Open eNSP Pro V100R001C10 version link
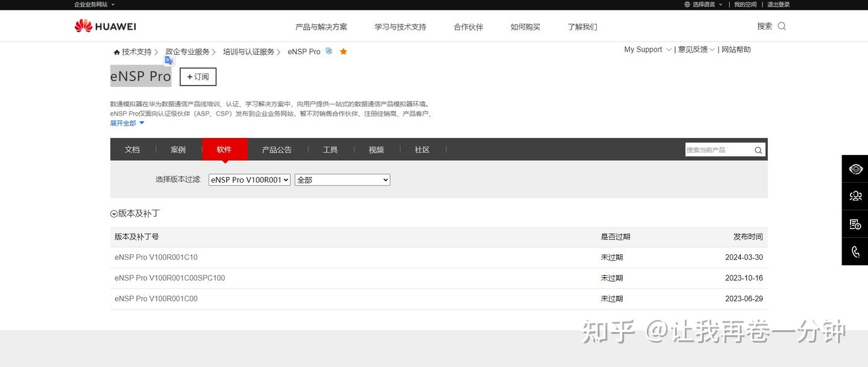 click(x=156, y=257)
